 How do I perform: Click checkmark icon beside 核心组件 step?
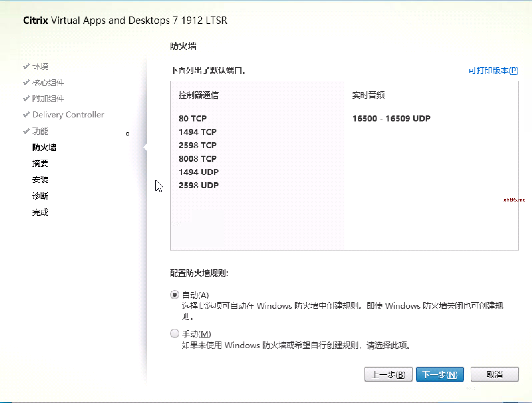coord(26,82)
